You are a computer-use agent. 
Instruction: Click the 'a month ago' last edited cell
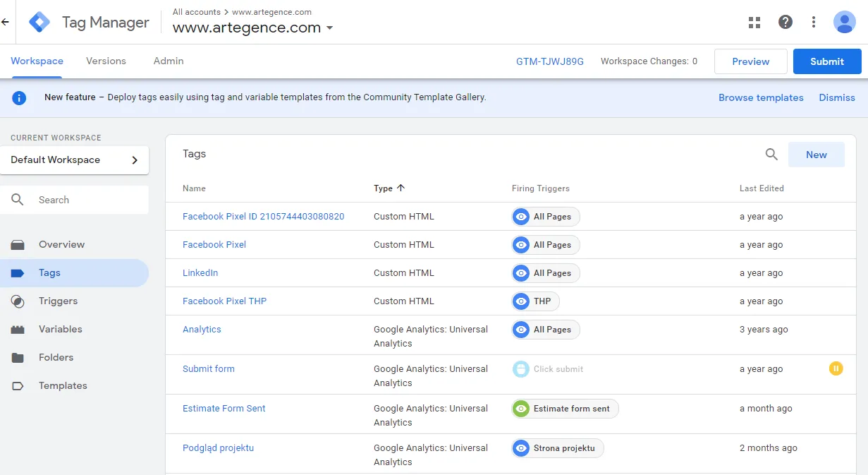pos(766,409)
